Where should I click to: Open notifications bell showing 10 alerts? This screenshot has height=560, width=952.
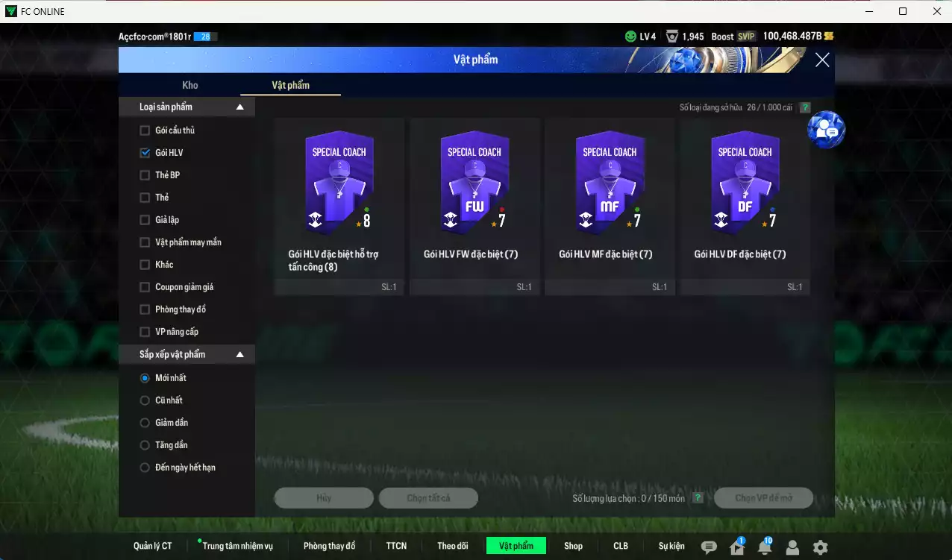click(765, 547)
